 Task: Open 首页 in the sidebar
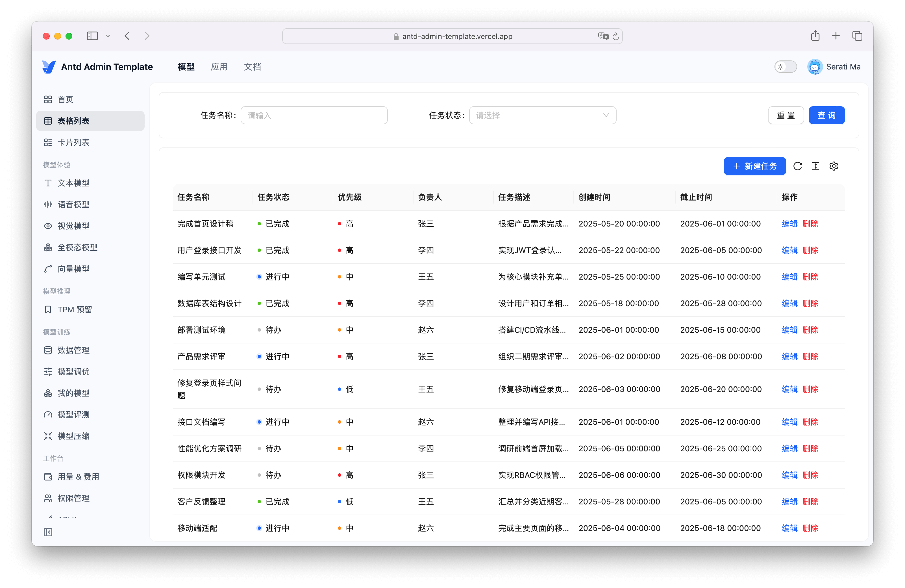tap(90, 99)
